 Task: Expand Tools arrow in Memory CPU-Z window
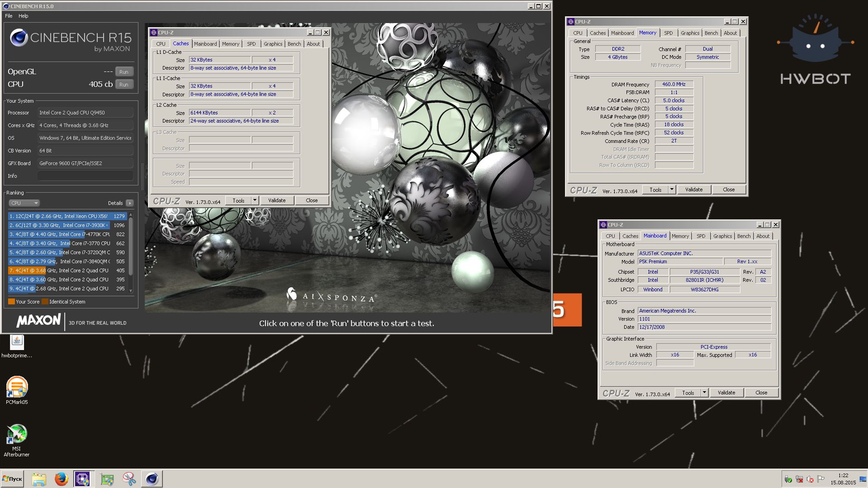click(x=672, y=190)
